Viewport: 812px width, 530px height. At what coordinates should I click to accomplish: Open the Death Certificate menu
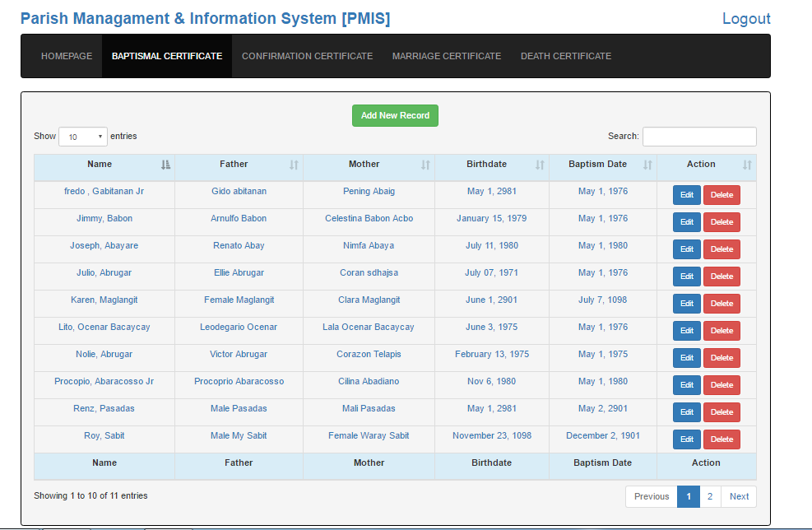tap(566, 56)
